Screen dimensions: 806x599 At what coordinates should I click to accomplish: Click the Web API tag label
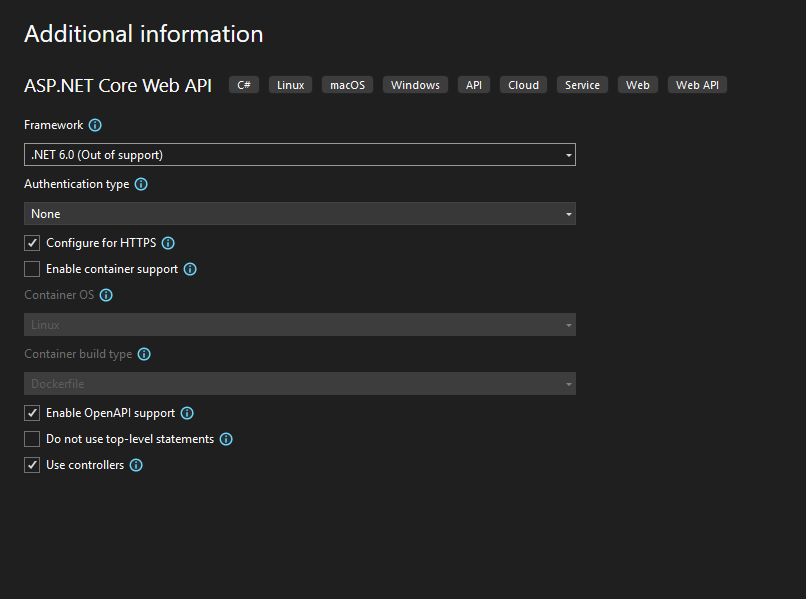click(x=697, y=85)
